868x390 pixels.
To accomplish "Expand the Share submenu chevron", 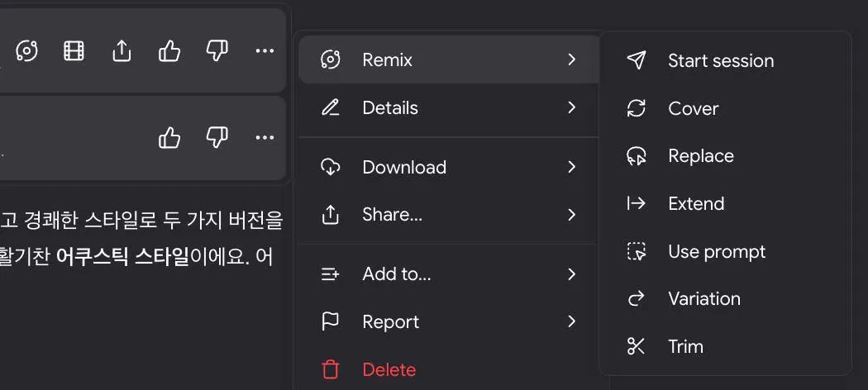I will tap(572, 215).
